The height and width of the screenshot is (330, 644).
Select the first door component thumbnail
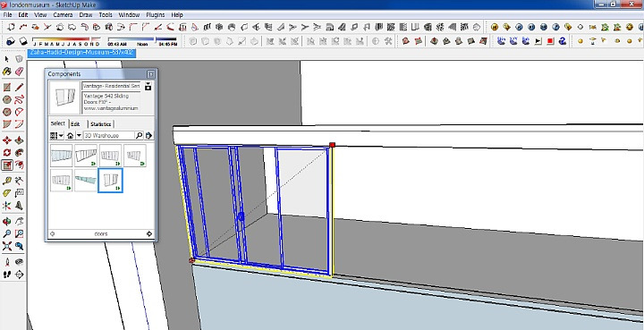[61, 156]
